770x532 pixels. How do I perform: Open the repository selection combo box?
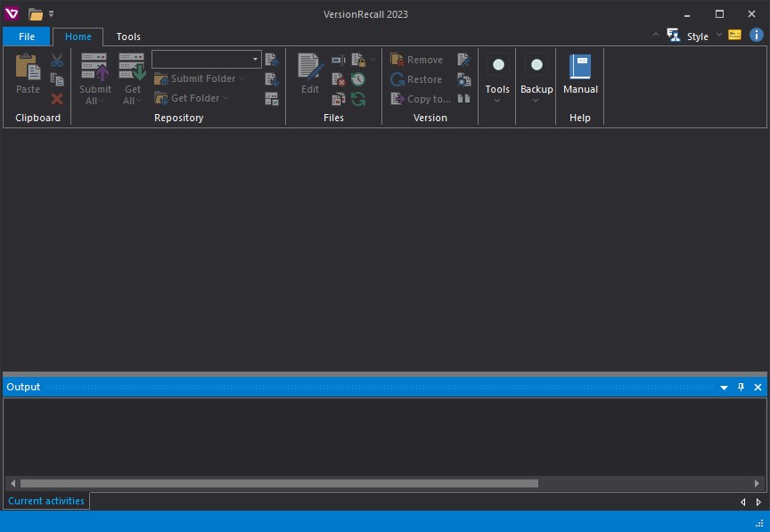pos(206,59)
